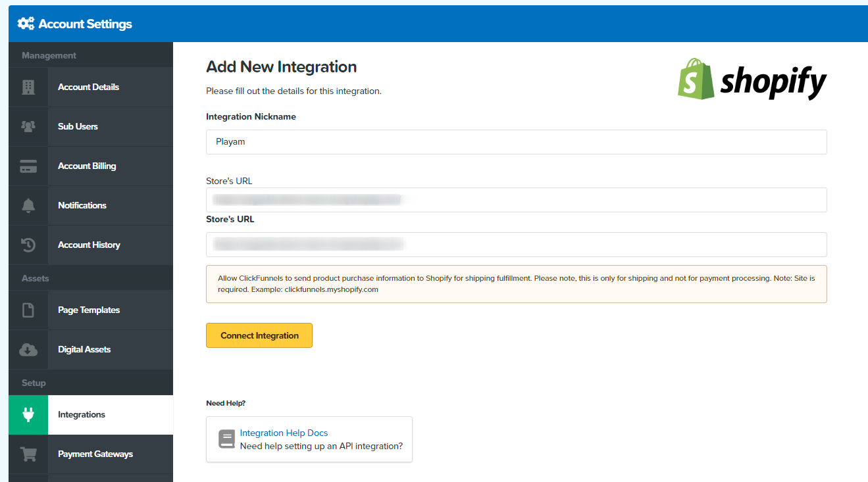Click the Integrations plug icon
Viewport: 868px width, 482px height.
coord(28,415)
